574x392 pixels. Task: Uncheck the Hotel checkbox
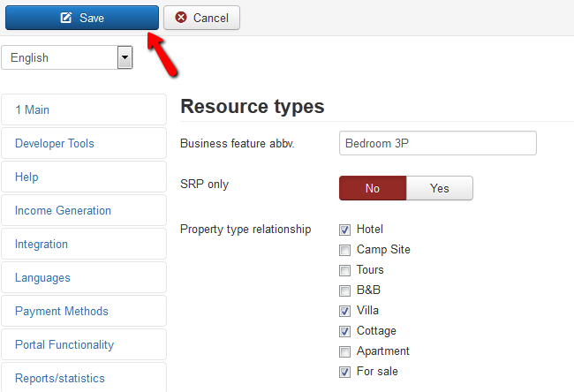click(344, 230)
